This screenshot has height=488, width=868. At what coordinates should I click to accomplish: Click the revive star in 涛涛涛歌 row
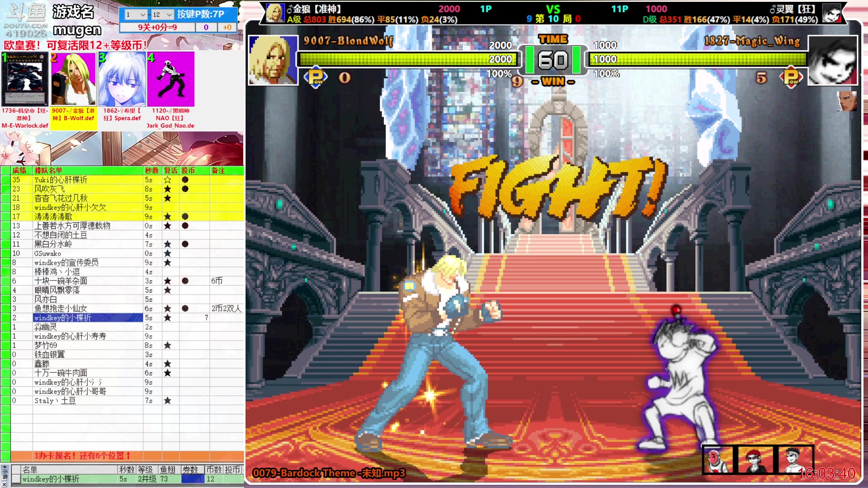pos(167,216)
